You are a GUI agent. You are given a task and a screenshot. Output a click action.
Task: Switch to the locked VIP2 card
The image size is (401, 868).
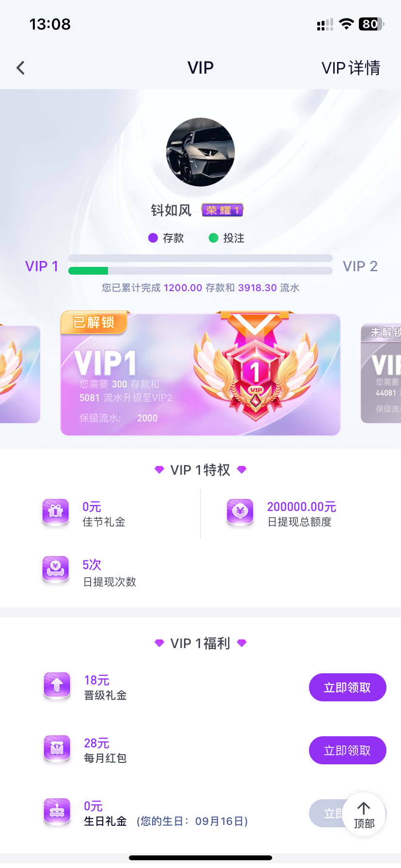pos(381,374)
